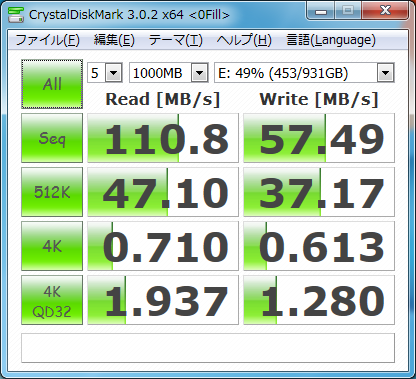Open the 言語(Language) menu
The image size is (416, 379).
pyautogui.click(x=331, y=40)
